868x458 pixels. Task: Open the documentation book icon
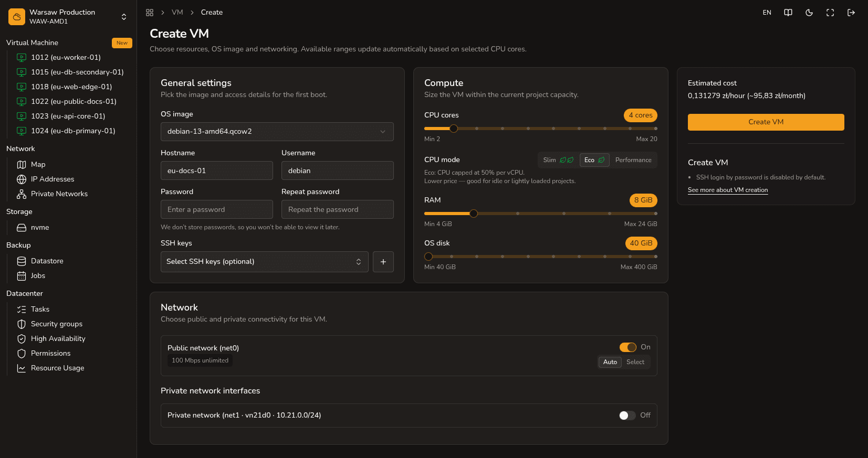[788, 13]
